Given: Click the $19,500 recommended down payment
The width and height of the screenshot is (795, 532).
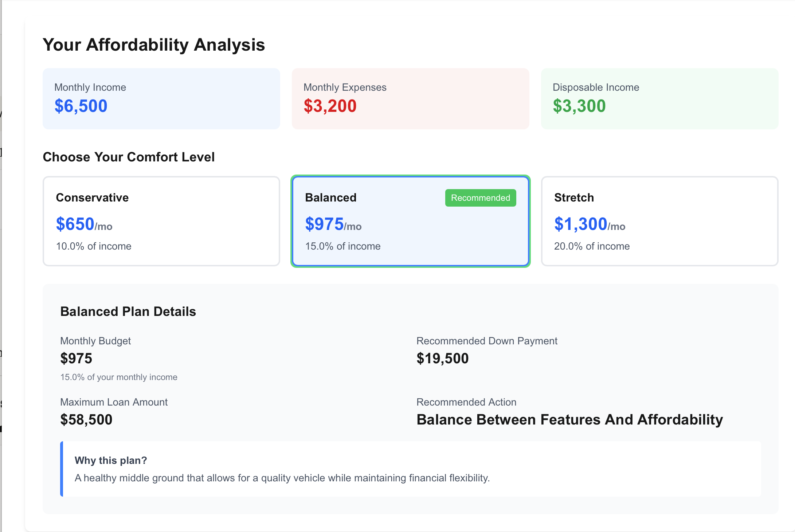Looking at the screenshot, I should click(x=442, y=359).
